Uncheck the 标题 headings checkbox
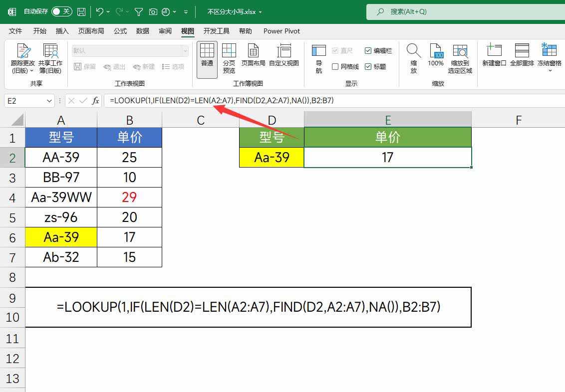This screenshot has height=392, width=565. click(x=368, y=67)
